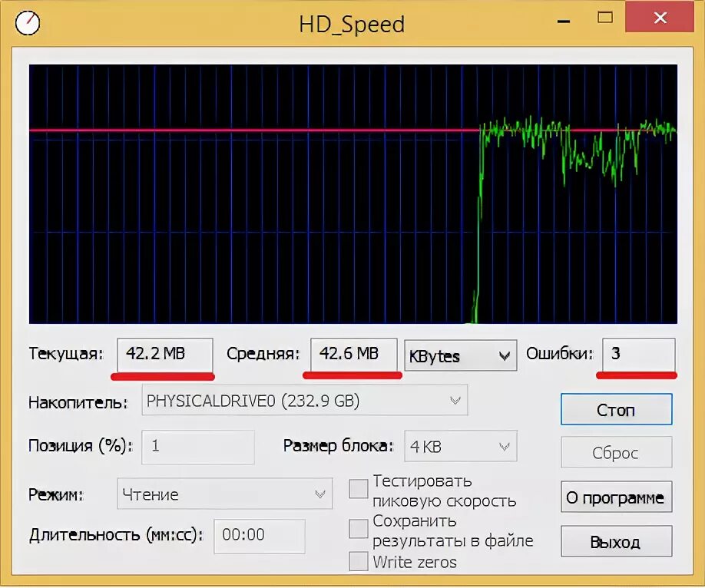Click the Сброс button
This screenshot has height=588, width=705.
pyautogui.click(x=617, y=452)
